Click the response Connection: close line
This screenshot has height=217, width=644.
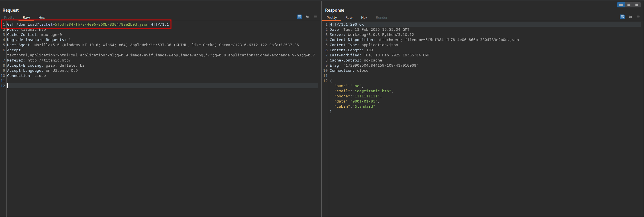[349, 71]
